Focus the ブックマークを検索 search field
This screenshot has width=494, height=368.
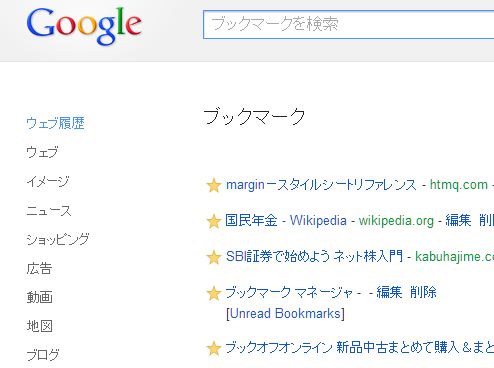349,24
